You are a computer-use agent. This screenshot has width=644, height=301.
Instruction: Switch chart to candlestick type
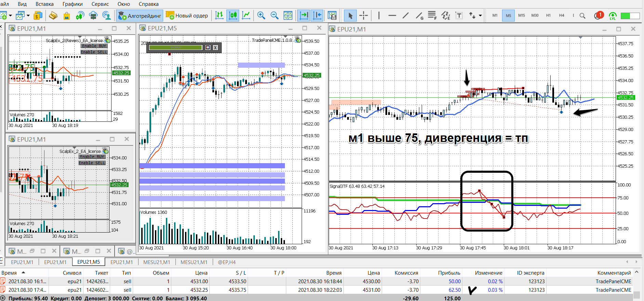click(233, 15)
